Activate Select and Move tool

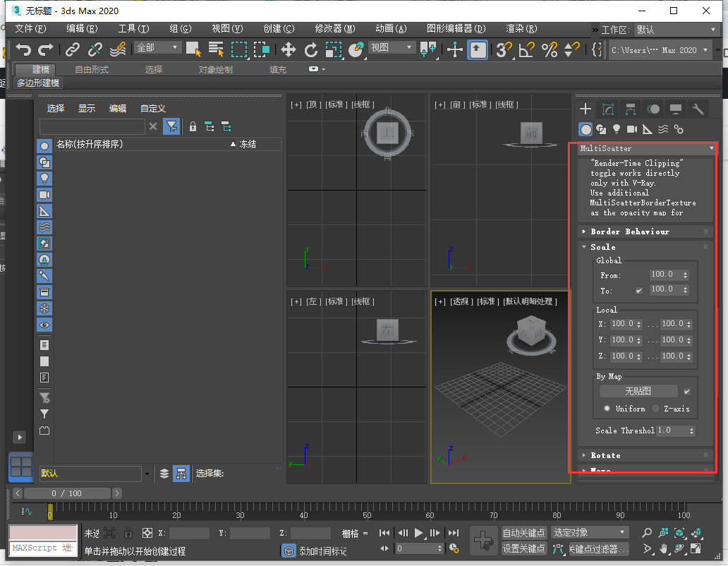tap(289, 49)
